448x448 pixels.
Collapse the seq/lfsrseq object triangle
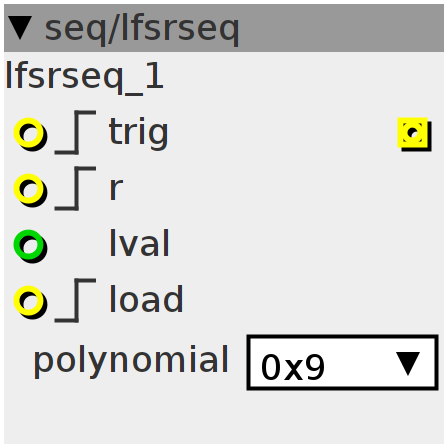pyautogui.click(x=20, y=28)
